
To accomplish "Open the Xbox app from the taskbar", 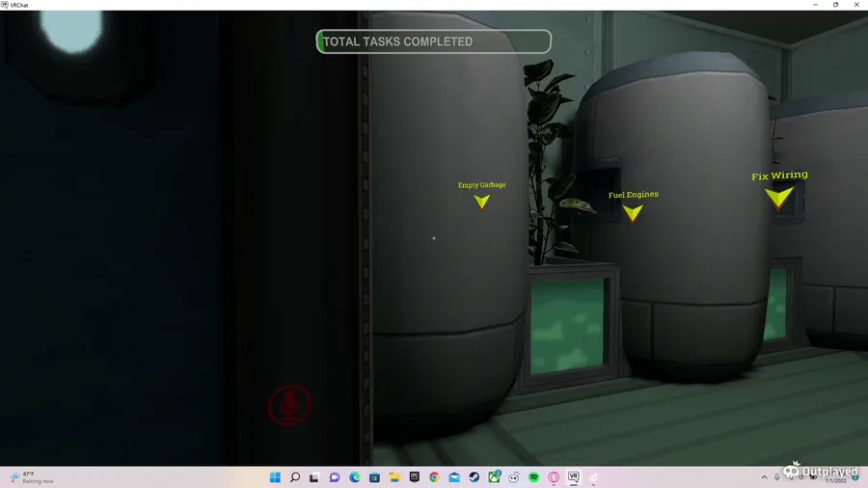I will click(494, 477).
